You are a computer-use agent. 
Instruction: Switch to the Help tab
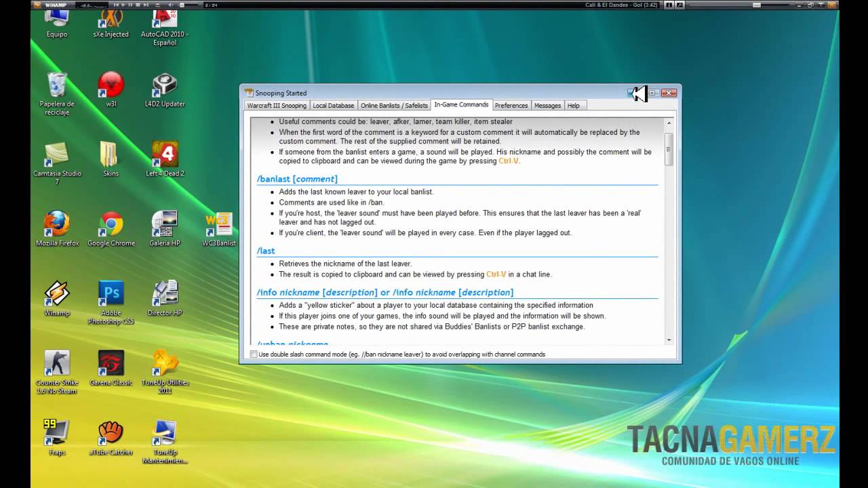tap(574, 106)
